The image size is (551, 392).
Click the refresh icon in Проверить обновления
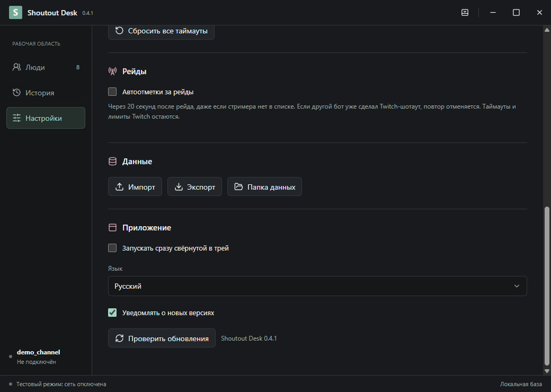[120, 338]
